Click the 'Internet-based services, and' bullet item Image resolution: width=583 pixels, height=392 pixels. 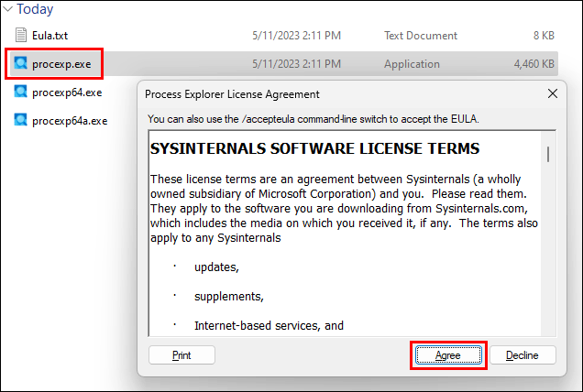click(269, 325)
